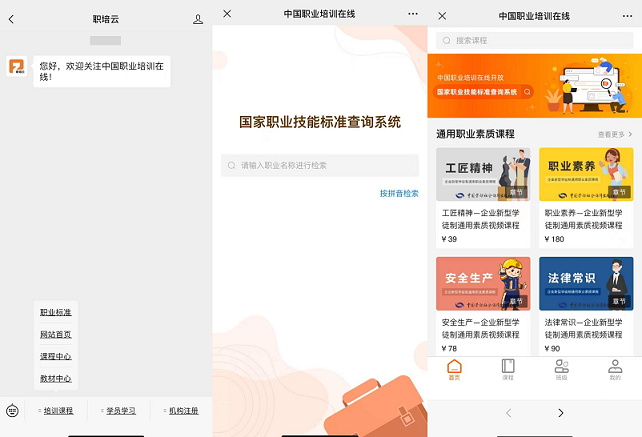Click the 职业素养—企业新型学徒制 course title

point(583,219)
